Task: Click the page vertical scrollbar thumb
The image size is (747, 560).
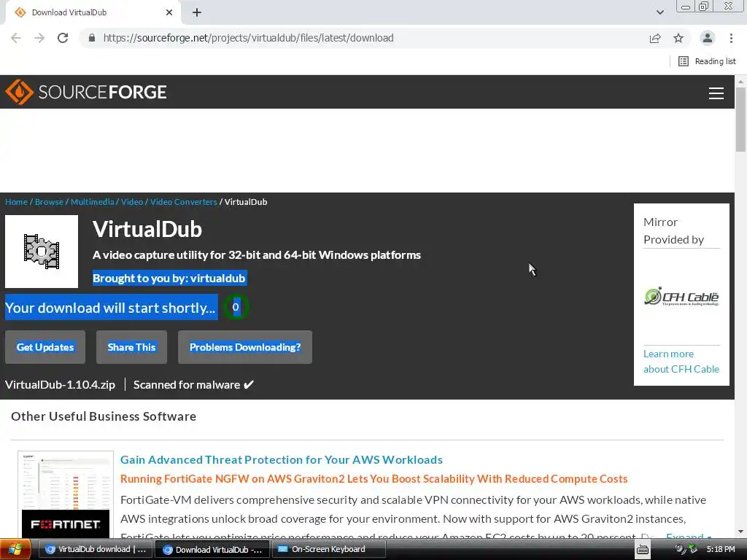Action: coord(740,119)
